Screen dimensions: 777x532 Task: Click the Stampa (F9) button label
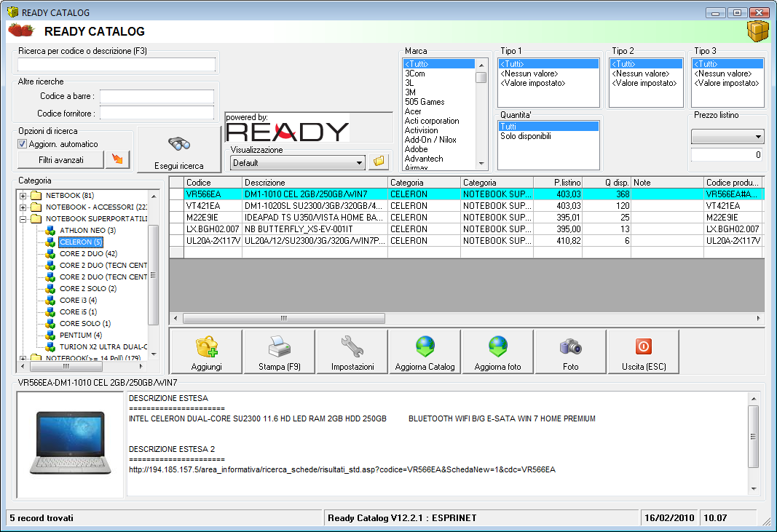click(x=280, y=367)
